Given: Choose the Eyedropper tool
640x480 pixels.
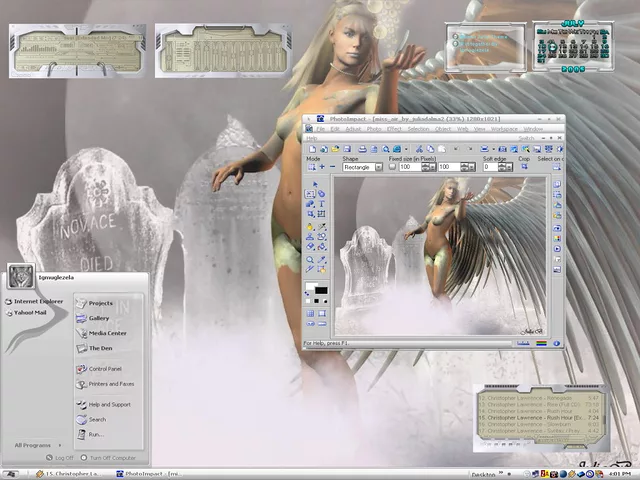Looking at the screenshot, I should pos(322,259).
